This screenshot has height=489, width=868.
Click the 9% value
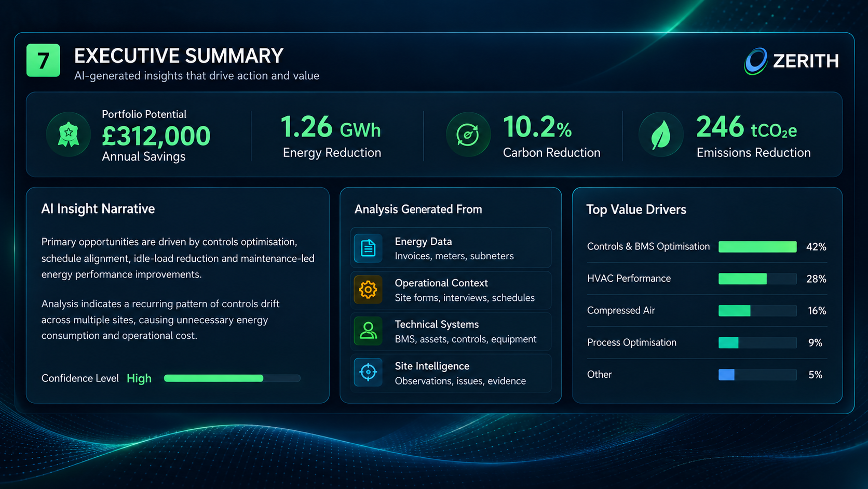(x=816, y=343)
